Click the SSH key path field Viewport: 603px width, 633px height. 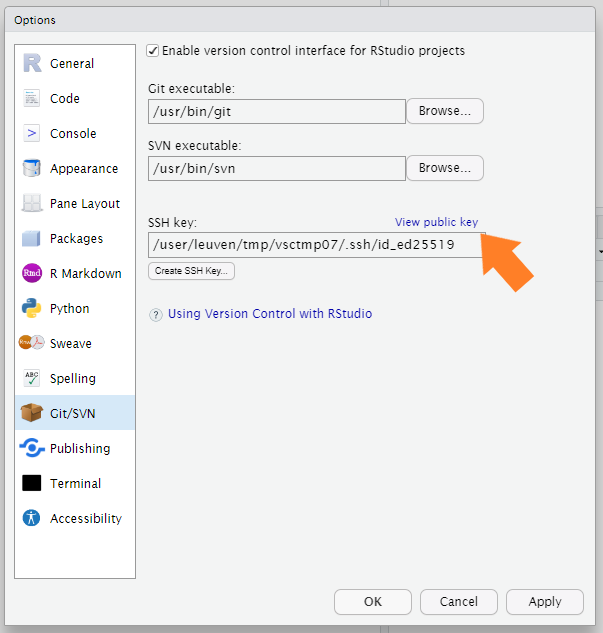tap(315, 245)
